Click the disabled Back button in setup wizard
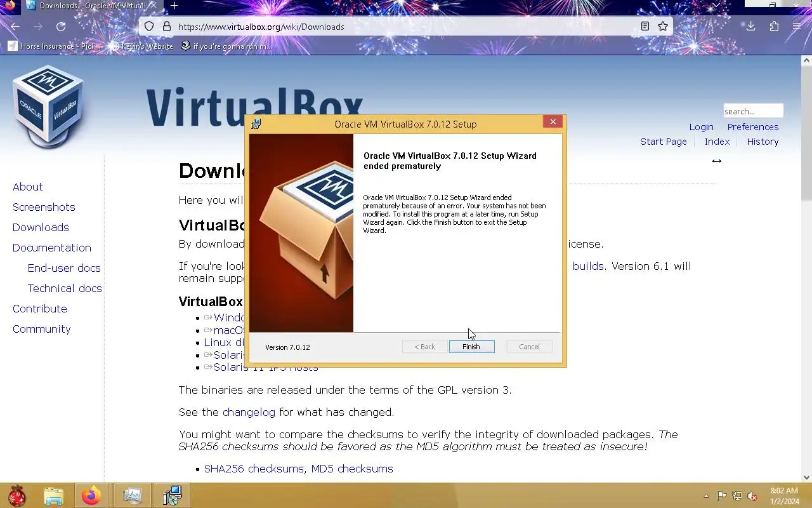The width and height of the screenshot is (812, 508). (424, 347)
